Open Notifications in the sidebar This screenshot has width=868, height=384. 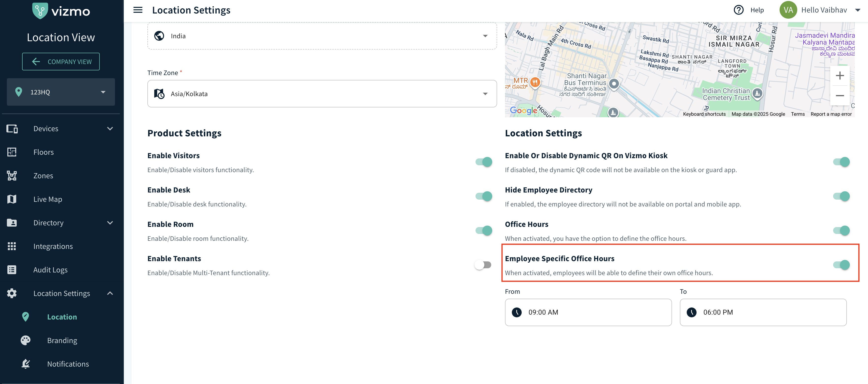point(68,364)
